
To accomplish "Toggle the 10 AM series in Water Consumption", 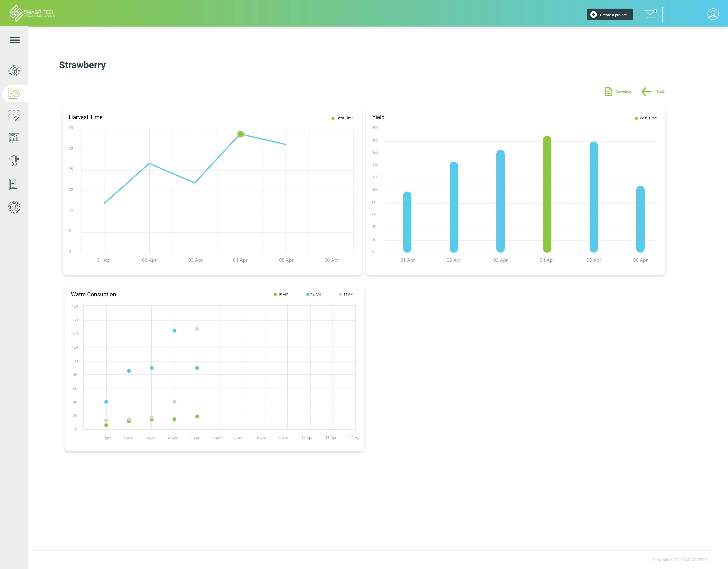I will pos(281,294).
